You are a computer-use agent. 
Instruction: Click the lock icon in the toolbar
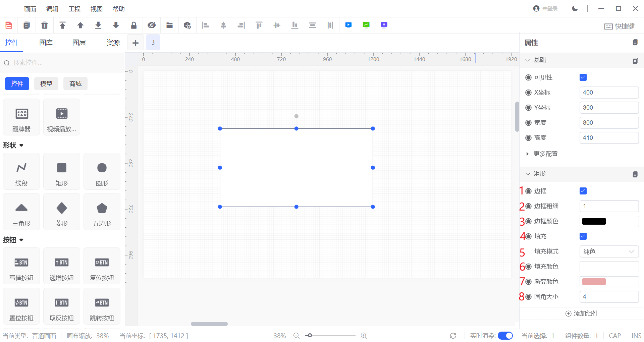(x=133, y=25)
